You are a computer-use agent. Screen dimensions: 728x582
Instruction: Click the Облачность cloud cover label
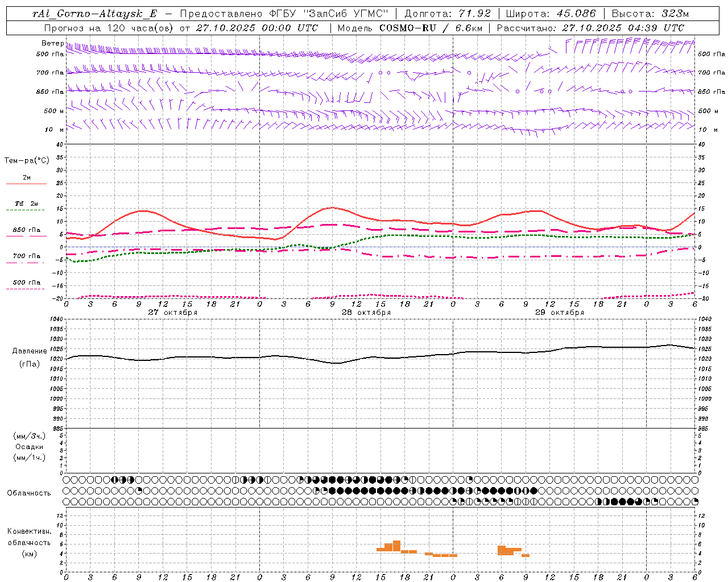pos(29,493)
